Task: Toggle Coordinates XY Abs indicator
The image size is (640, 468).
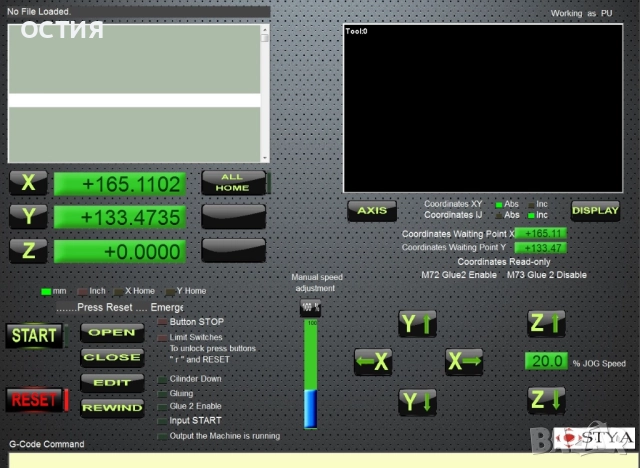Action: point(499,204)
